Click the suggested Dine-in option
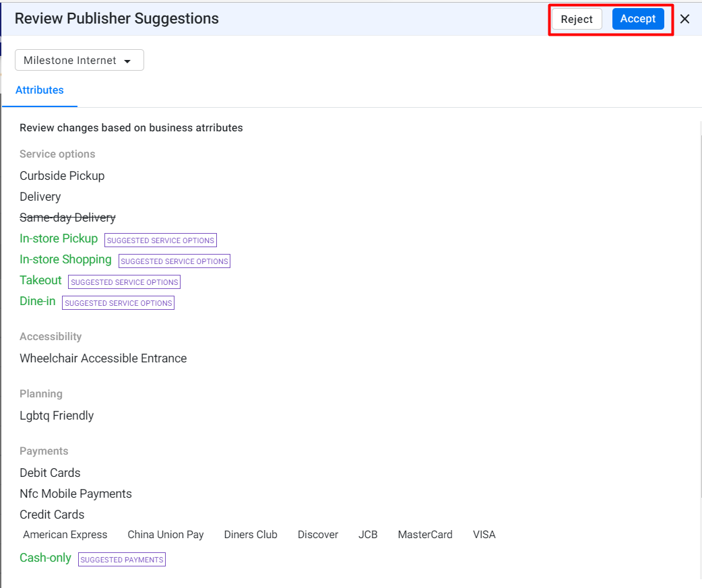This screenshot has height=588, width=702. (x=38, y=301)
